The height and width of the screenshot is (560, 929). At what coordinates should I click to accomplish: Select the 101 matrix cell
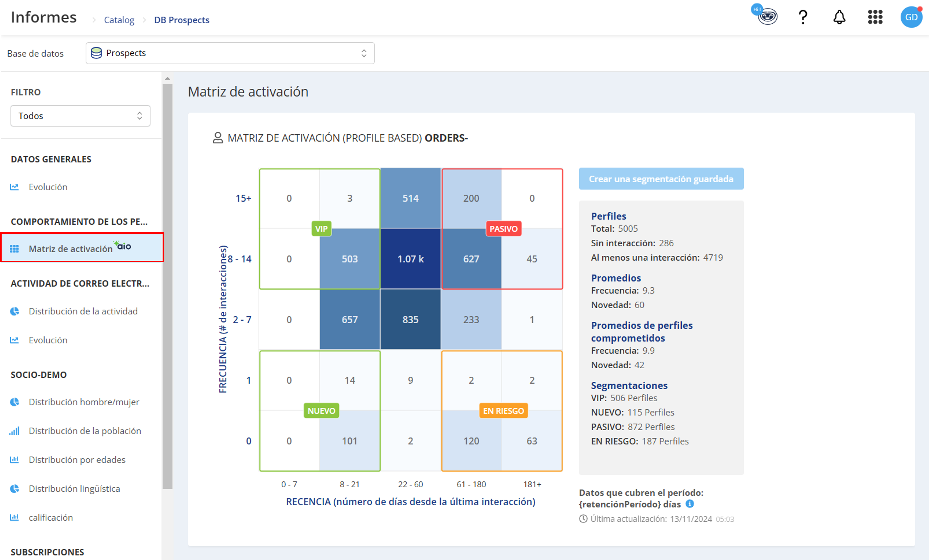pos(350,441)
